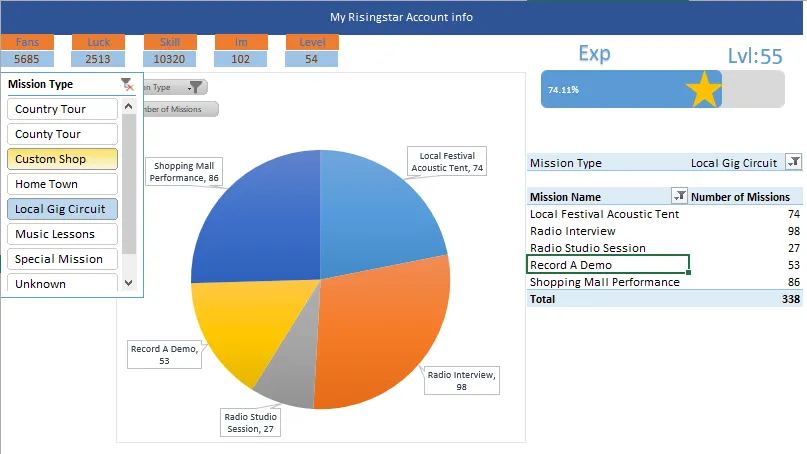Click the slicer scrollbar up arrow
Image resolution: width=807 pixels, height=454 pixels.
129,107
